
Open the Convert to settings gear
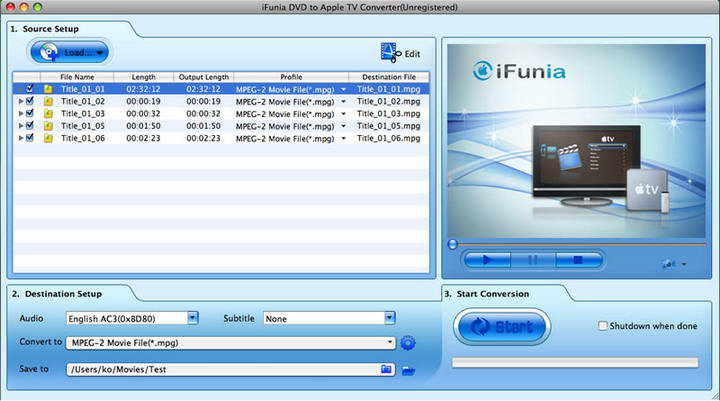408,343
